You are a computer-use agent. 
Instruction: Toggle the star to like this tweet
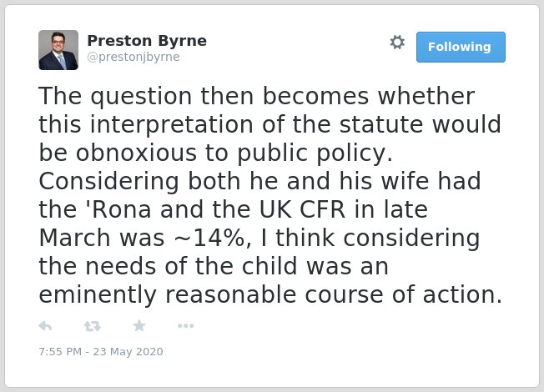tap(139, 325)
